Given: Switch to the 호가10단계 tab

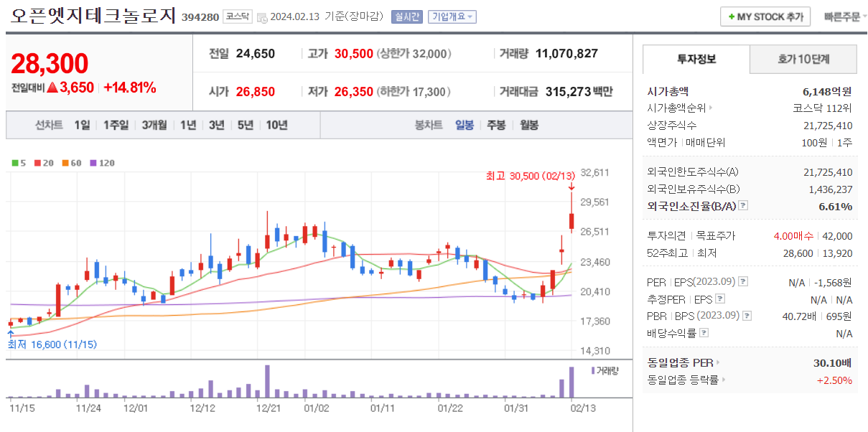Looking at the screenshot, I should 803,60.
